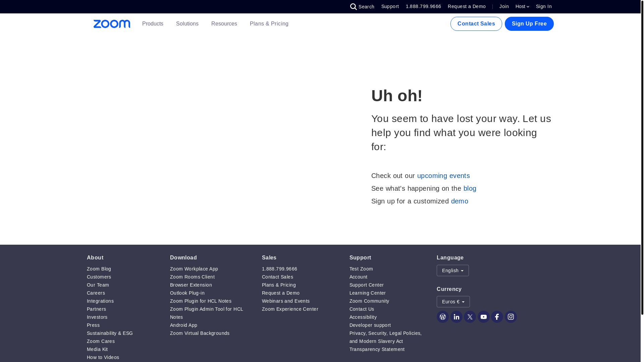Screen dimensions: 644x362
Task: Open Support Center link
Action: click(367, 285)
